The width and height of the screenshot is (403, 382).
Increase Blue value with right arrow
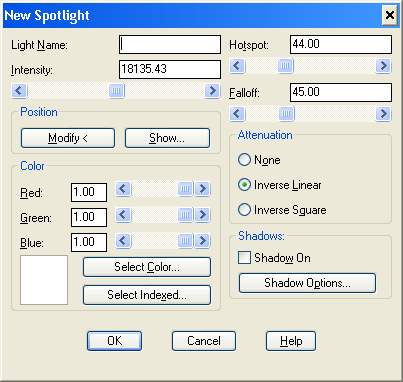point(202,240)
